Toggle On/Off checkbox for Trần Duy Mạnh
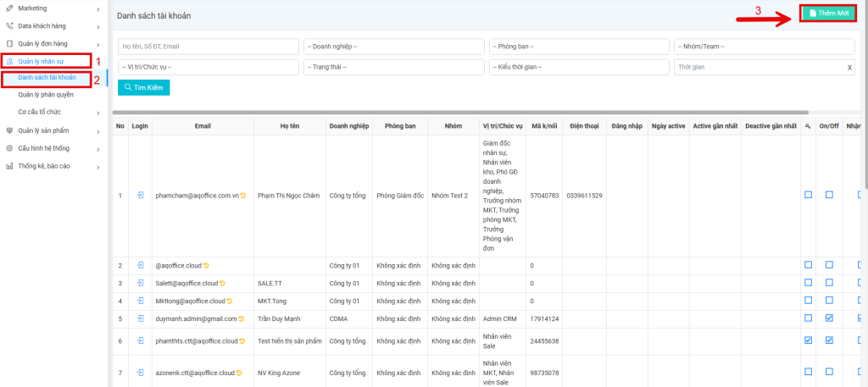The width and height of the screenshot is (868, 387). click(829, 318)
